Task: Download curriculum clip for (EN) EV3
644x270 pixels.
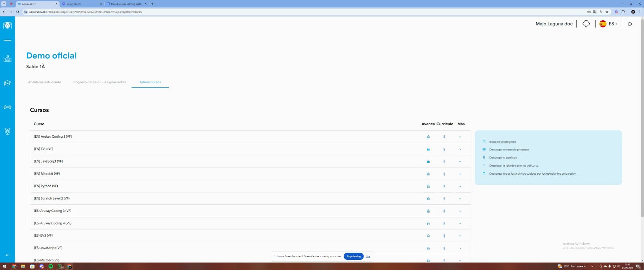Action: [444, 149]
